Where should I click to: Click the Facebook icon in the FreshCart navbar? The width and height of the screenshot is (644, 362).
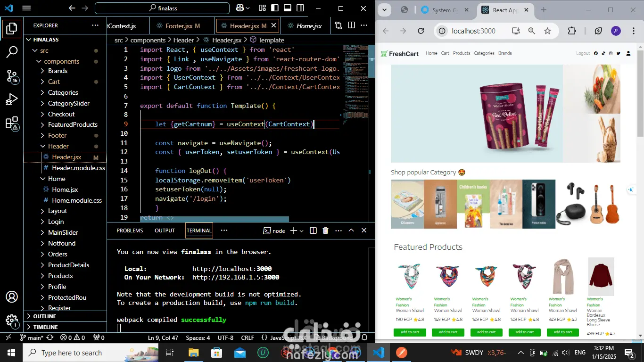coord(596,53)
